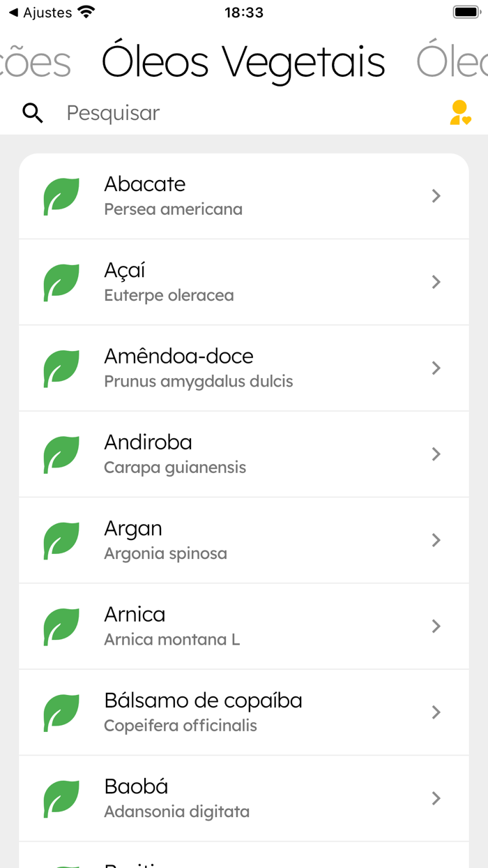488x868 pixels.
Task: Select the leaf icon for Arnica
Action: tap(61, 627)
